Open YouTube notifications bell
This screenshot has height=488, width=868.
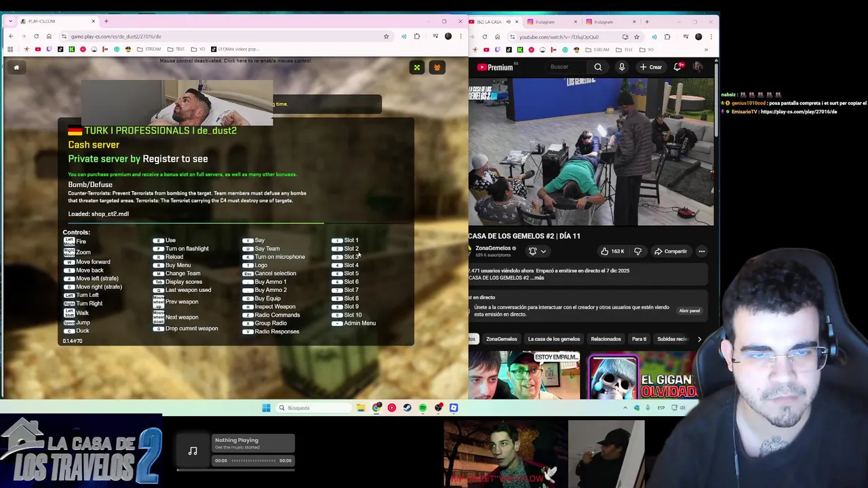[677, 67]
